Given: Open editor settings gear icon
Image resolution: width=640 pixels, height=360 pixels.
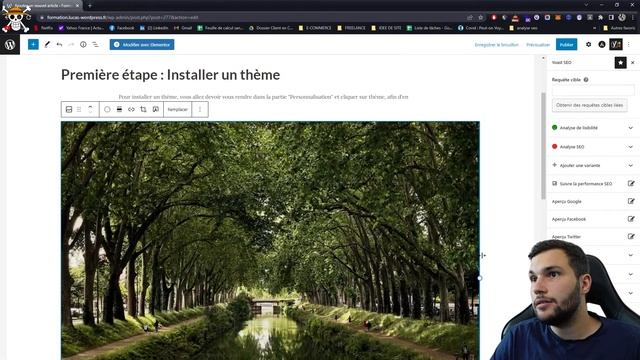Looking at the screenshot, I should tap(588, 44).
